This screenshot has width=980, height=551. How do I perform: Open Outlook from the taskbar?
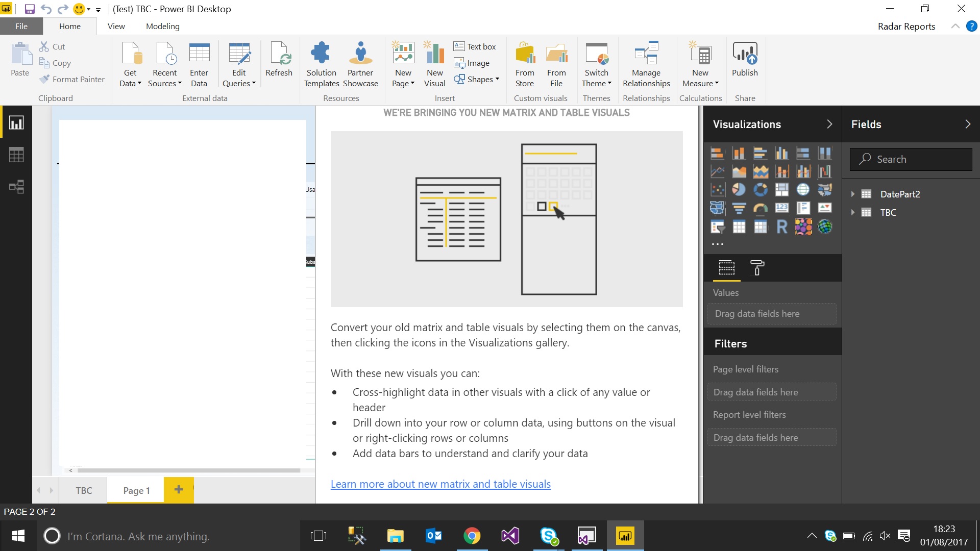433,536
